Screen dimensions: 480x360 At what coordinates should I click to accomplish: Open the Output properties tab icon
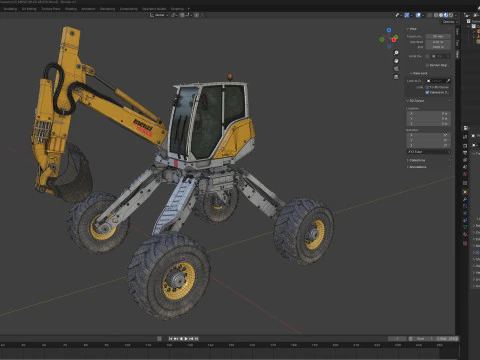pos(465,153)
